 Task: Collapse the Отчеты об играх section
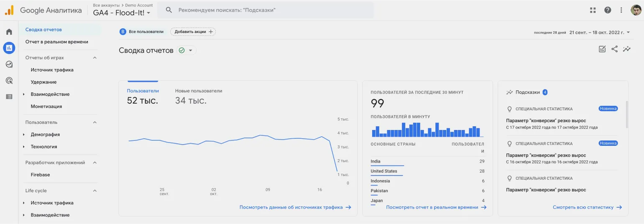95,58
